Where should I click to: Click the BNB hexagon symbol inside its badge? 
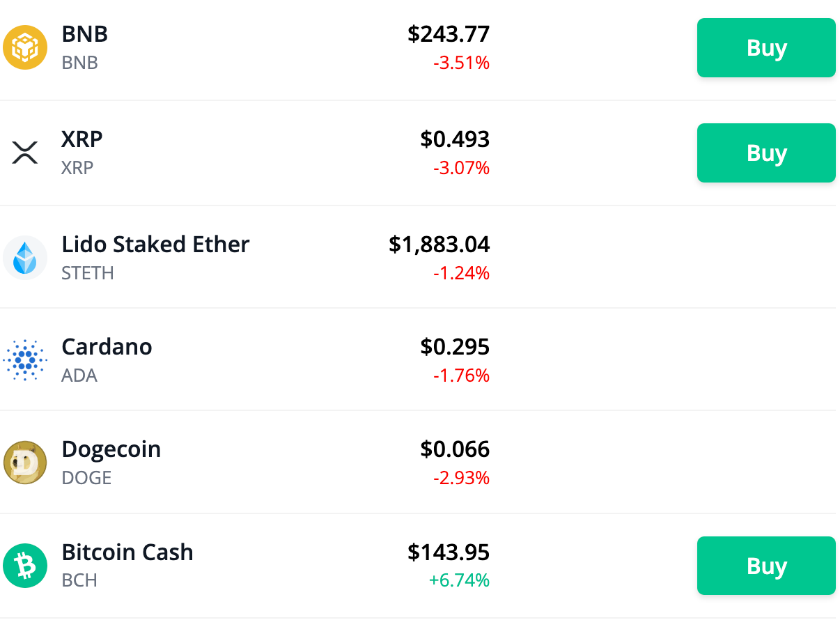click(x=25, y=47)
